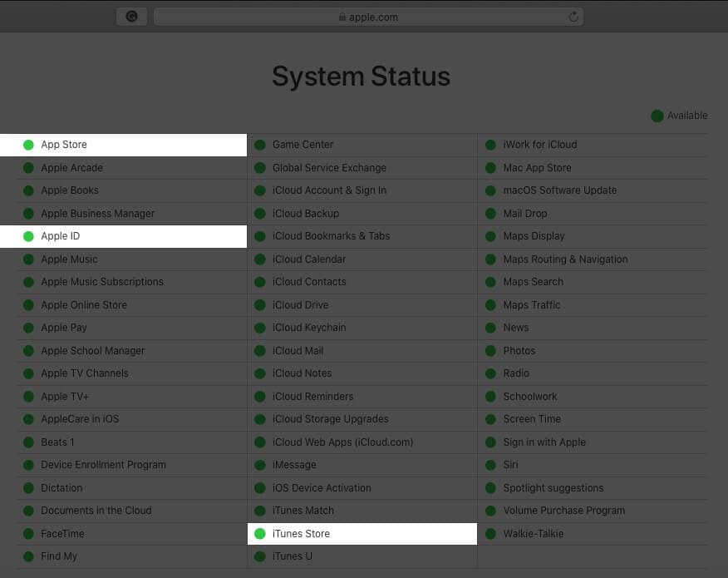Select the iTunes Store status row
The image size is (728, 578).
362,534
